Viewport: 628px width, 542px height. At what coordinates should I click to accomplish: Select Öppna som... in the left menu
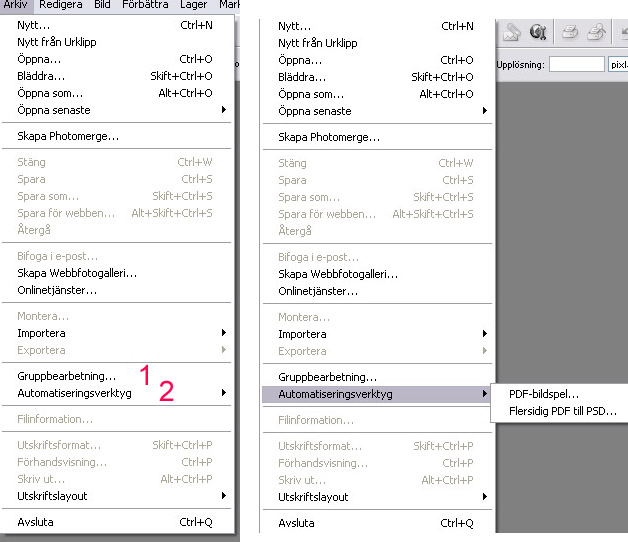pos(117,93)
